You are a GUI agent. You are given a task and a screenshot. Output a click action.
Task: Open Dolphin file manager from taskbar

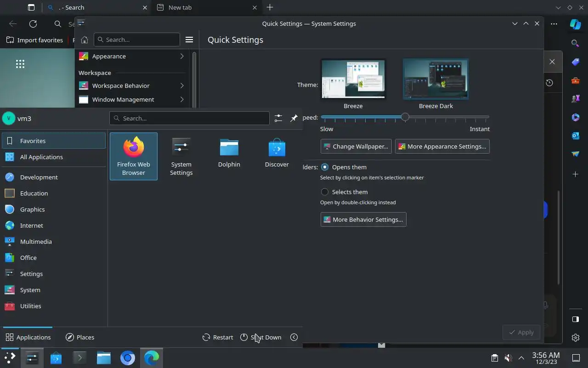click(x=104, y=357)
